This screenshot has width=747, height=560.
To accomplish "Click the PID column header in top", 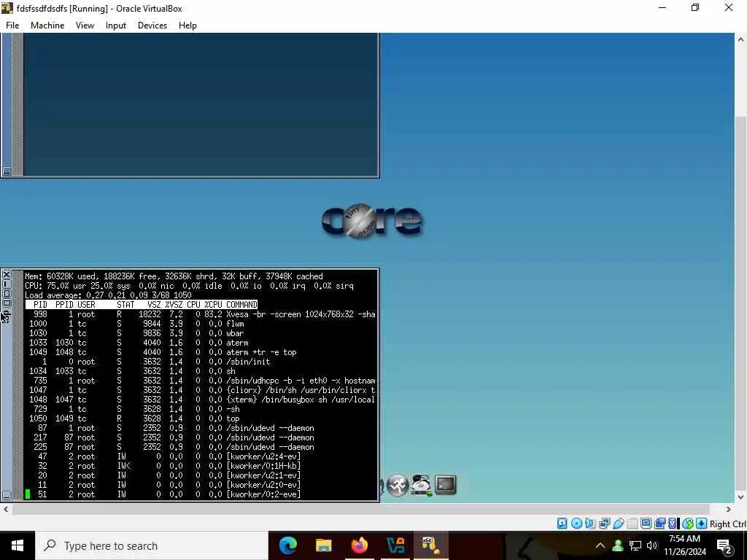I will tap(41, 305).
